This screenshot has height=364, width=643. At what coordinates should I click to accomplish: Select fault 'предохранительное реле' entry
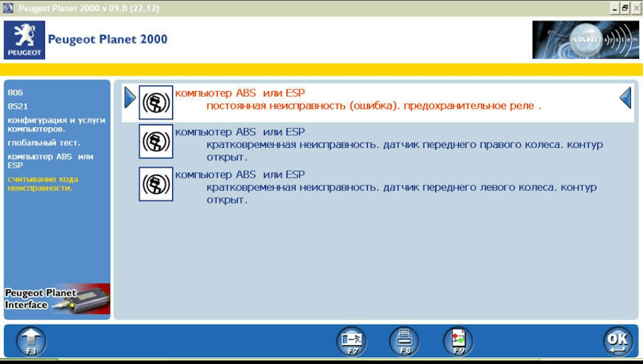pos(378,102)
